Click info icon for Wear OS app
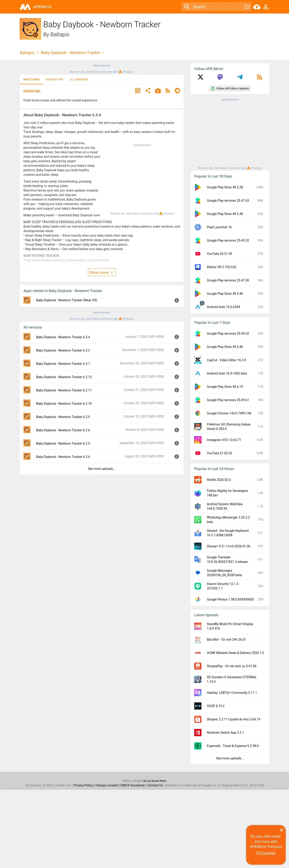 pyautogui.click(x=177, y=300)
